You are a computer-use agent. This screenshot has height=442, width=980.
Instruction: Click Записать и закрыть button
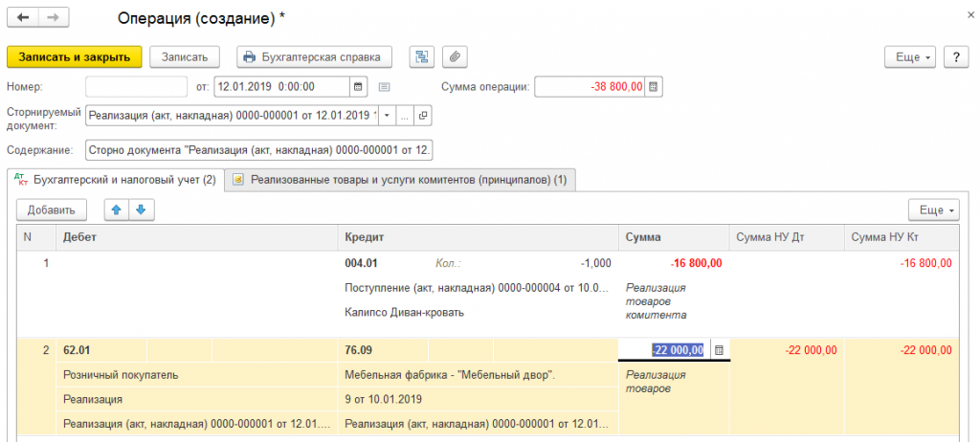pos(75,57)
